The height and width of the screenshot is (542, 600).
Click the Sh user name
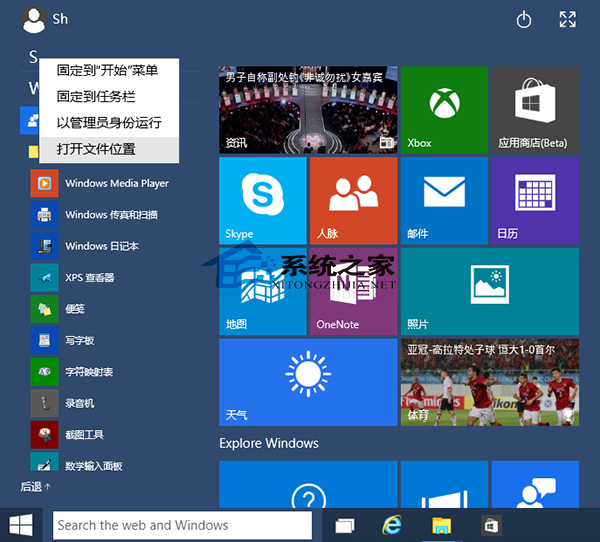tap(60, 19)
